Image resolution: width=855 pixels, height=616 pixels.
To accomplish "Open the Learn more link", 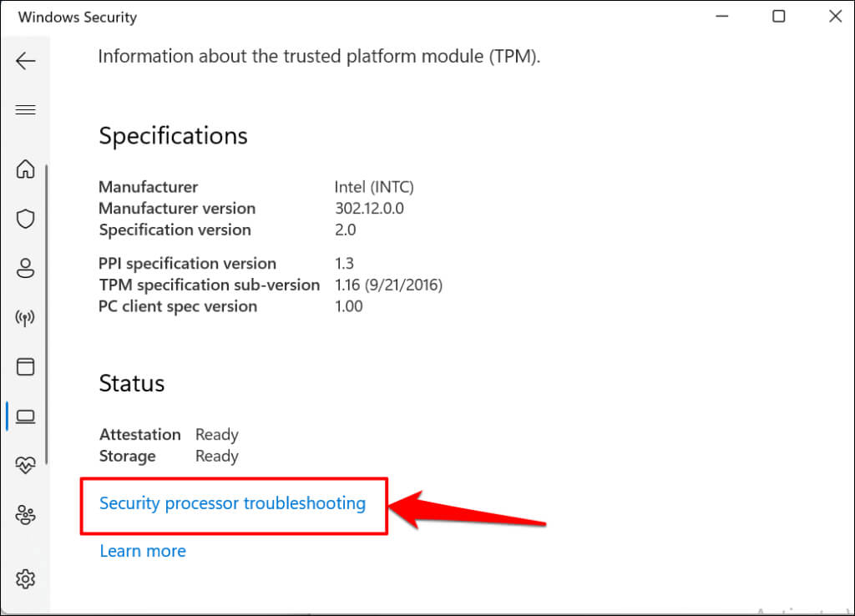I will point(143,551).
